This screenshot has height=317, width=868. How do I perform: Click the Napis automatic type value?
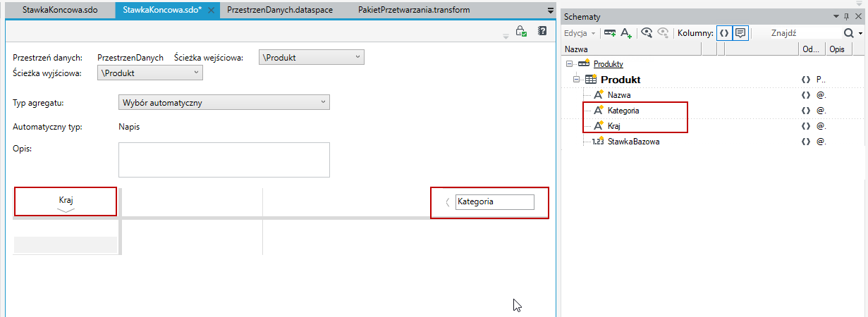[x=130, y=128]
